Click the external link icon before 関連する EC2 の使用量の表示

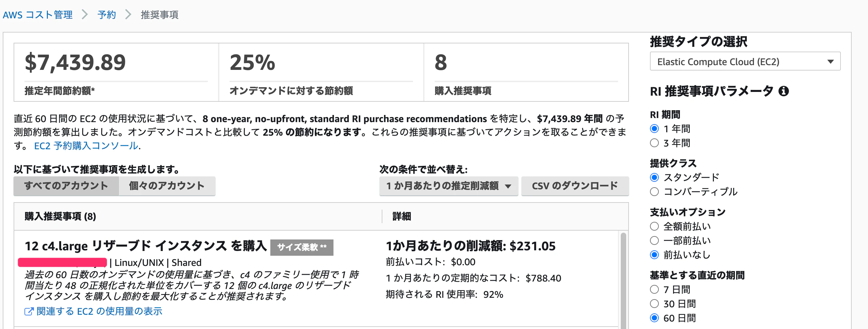coord(29,311)
